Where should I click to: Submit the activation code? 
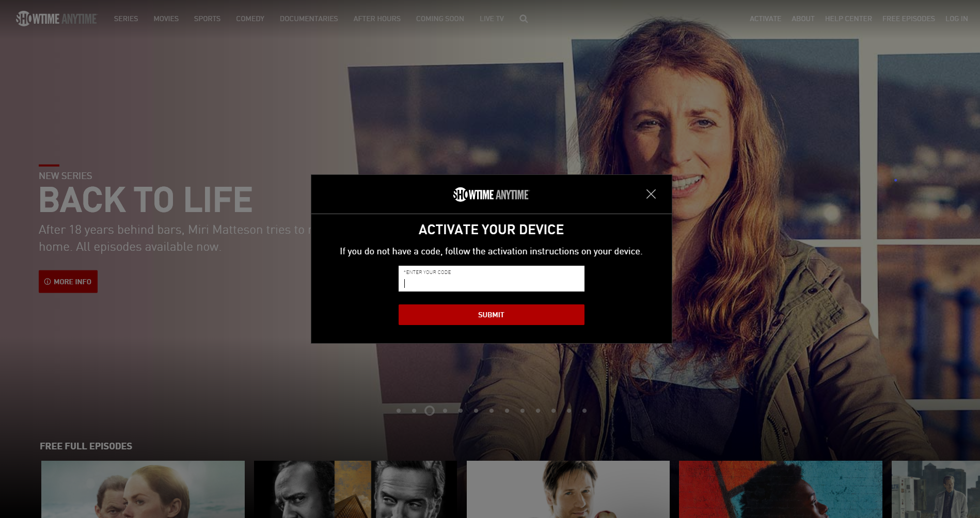[491, 314]
